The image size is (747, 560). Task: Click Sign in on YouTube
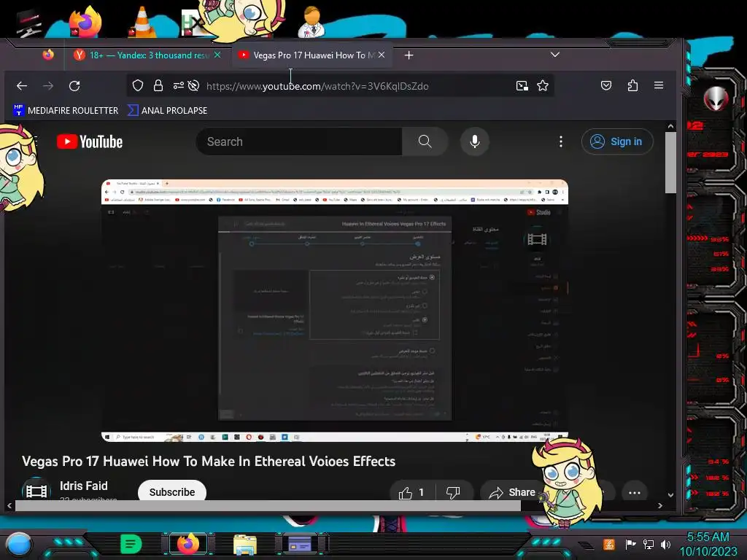[x=617, y=141]
